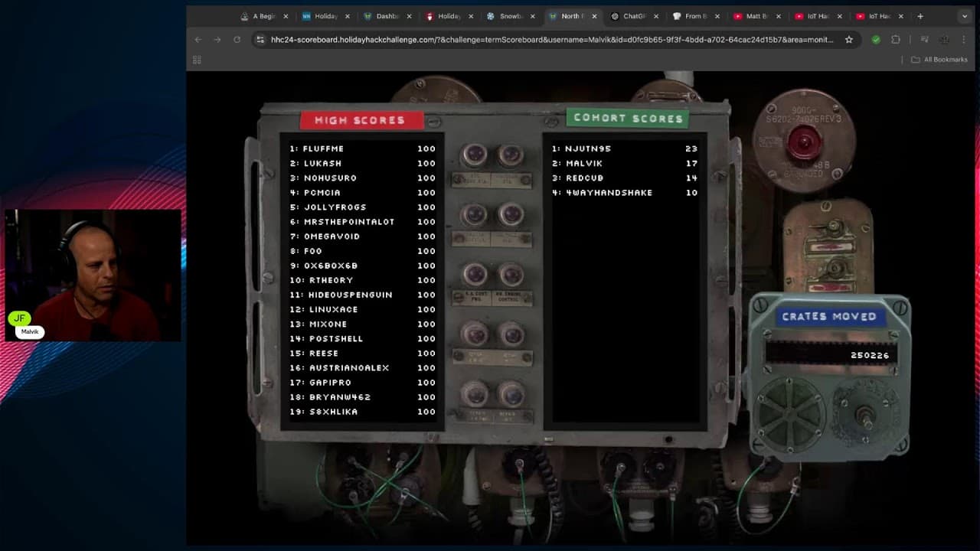
Task: Open a new browser tab
Action: (920, 16)
